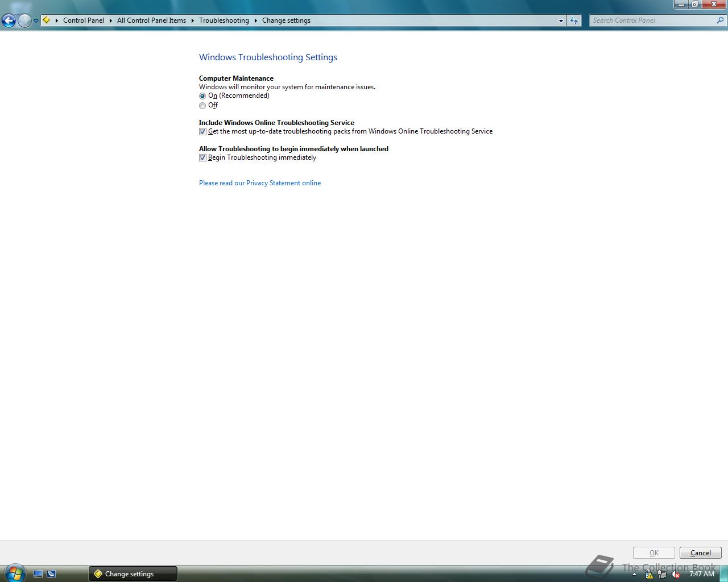Expand arrow after Troubleshooting breadcrumb
Viewport: 728px width, 582px height.
[256, 20]
